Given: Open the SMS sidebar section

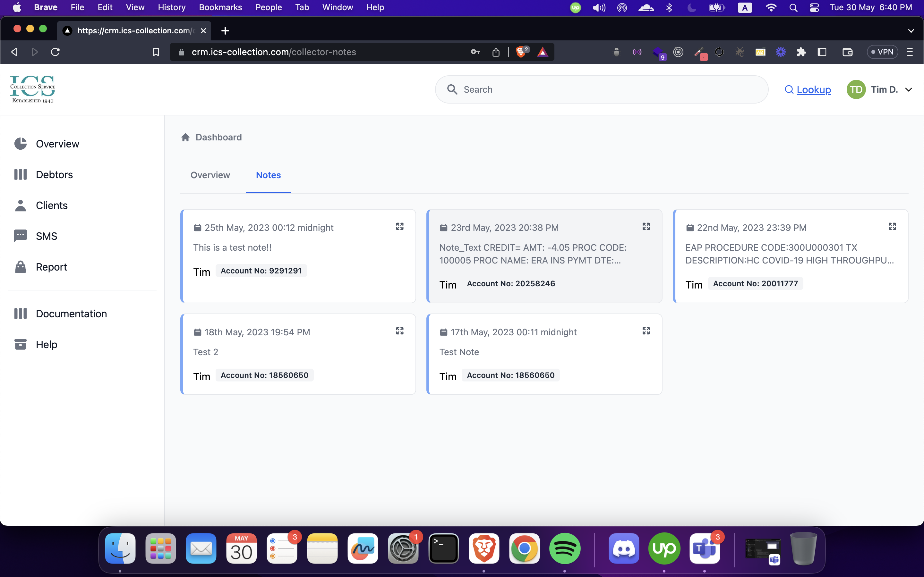Looking at the screenshot, I should pos(46,236).
